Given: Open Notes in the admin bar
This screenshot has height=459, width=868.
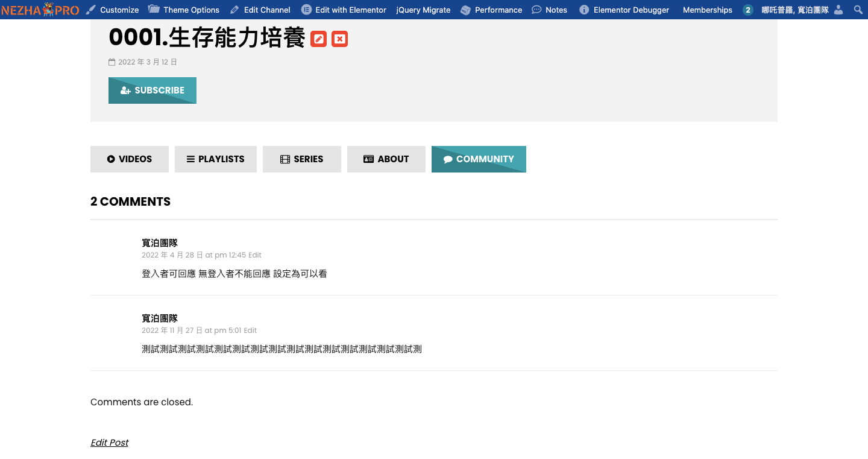Looking at the screenshot, I should [x=549, y=10].
